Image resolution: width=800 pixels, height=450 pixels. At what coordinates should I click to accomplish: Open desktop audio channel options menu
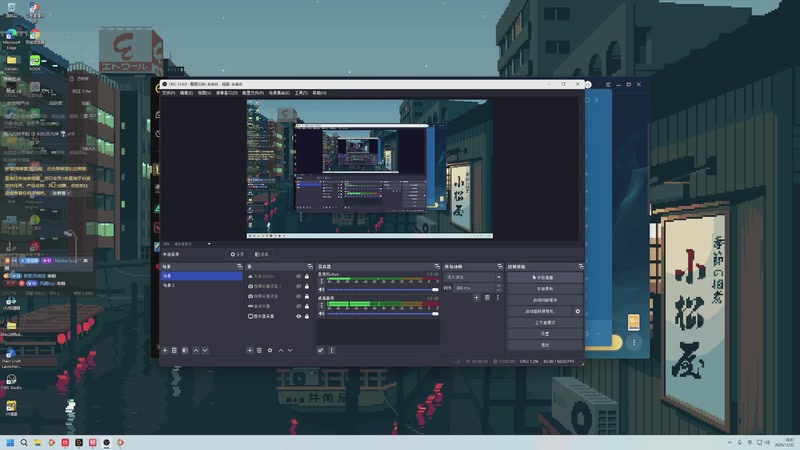tap(321, 305)
